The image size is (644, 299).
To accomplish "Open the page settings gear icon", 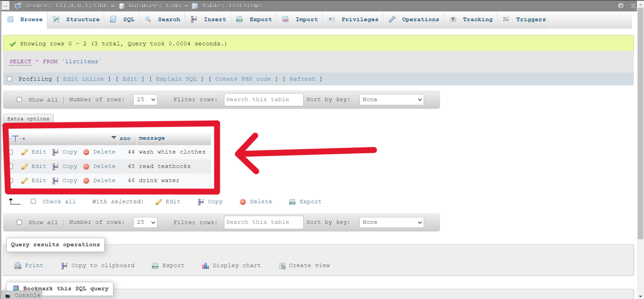I will tap(621, 6).
